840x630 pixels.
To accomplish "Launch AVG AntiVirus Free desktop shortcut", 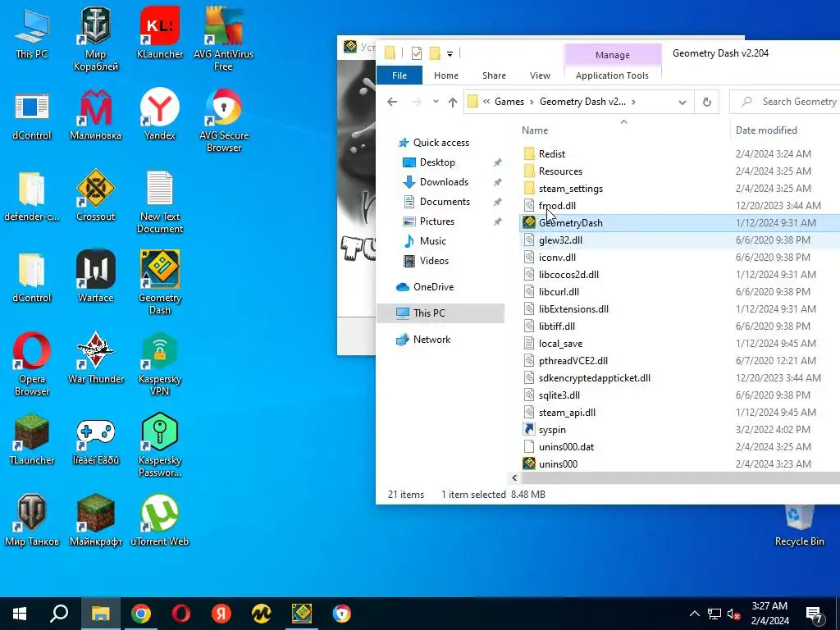I will [x=223, y=40].
